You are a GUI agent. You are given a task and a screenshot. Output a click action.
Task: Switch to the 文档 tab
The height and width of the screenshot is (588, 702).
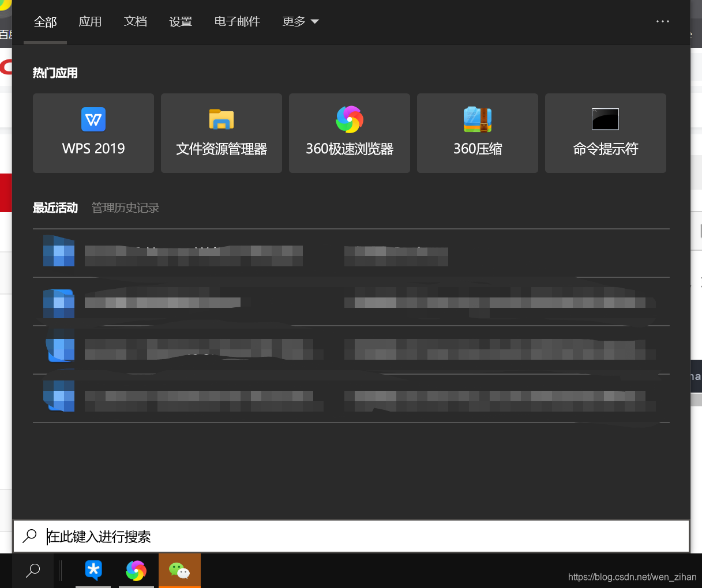136,22
